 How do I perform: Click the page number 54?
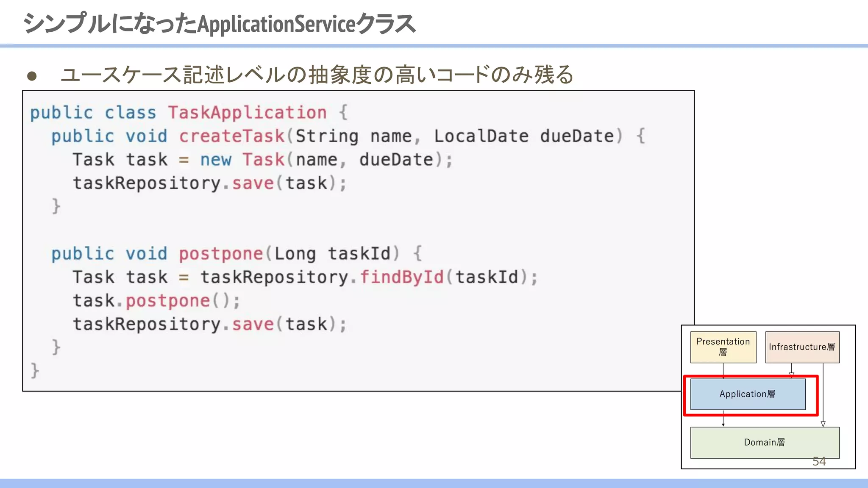(x=819, y=461)
